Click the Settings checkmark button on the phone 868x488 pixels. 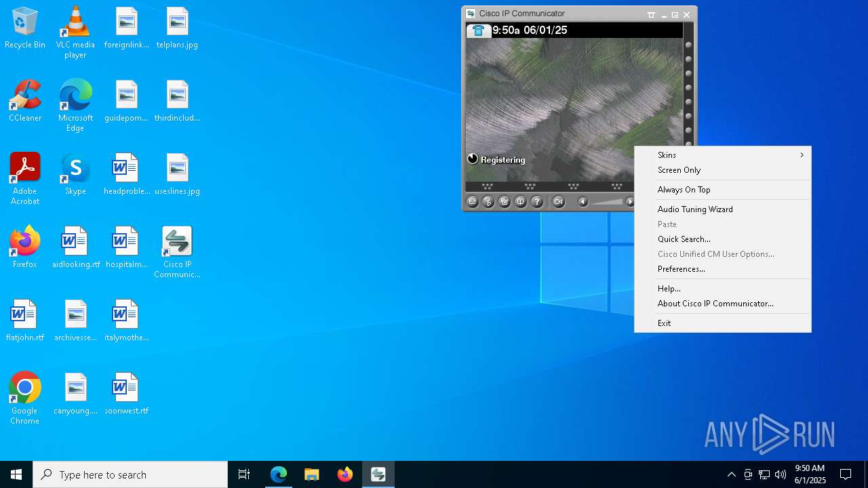[505, 201]
